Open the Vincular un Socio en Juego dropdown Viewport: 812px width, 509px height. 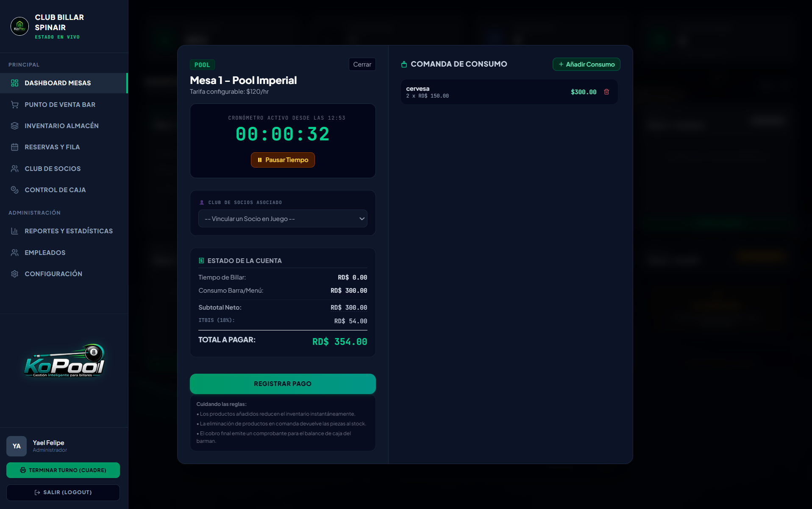[283, 219]
